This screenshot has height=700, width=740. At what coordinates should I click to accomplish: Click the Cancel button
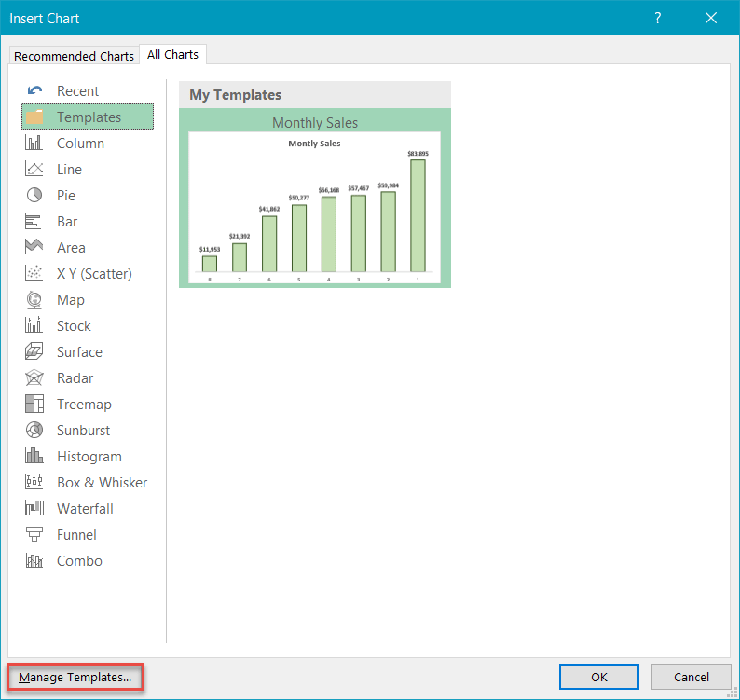(691, 677)
